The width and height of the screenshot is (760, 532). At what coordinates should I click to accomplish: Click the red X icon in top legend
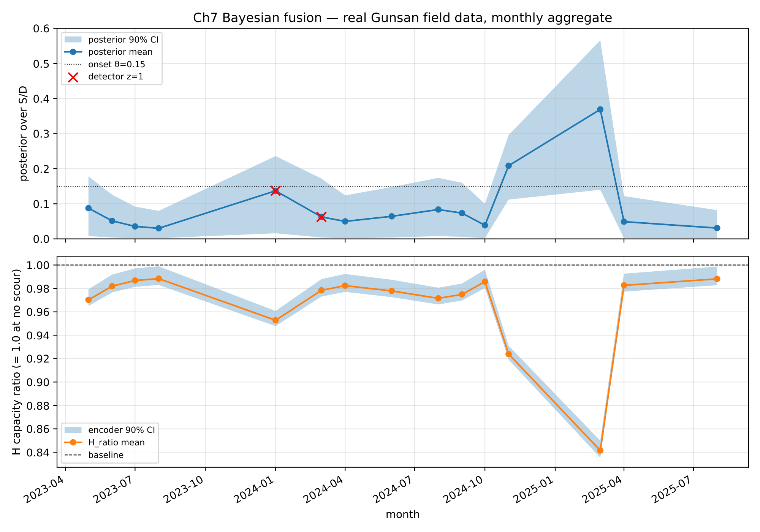[73, 77]
